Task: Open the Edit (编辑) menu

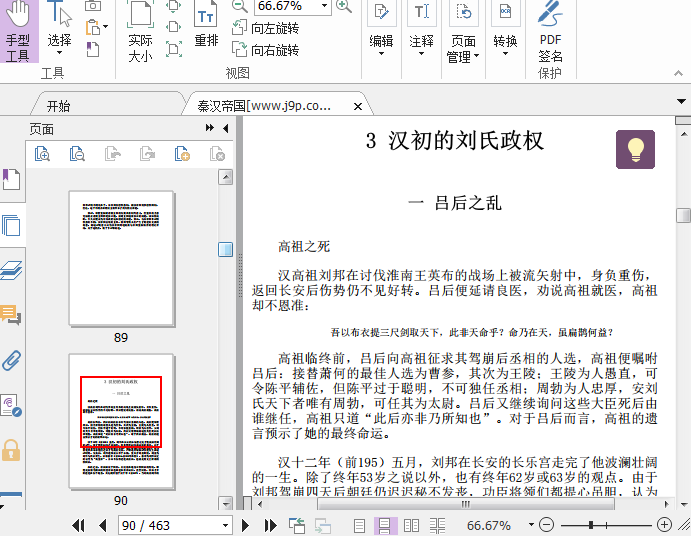Action: (381, 30)
